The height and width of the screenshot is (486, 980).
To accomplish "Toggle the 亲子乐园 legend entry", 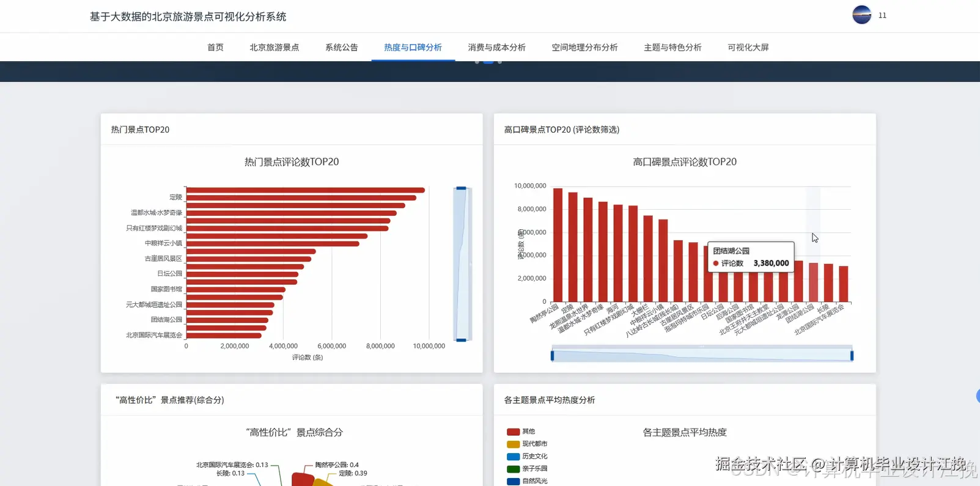I will (527, 469).
